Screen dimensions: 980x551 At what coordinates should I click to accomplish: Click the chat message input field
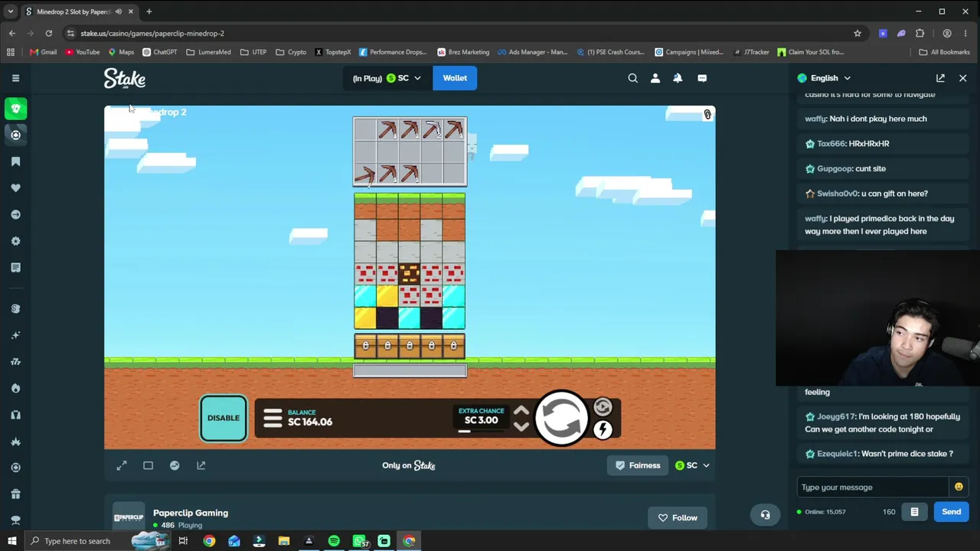point(873,487)
